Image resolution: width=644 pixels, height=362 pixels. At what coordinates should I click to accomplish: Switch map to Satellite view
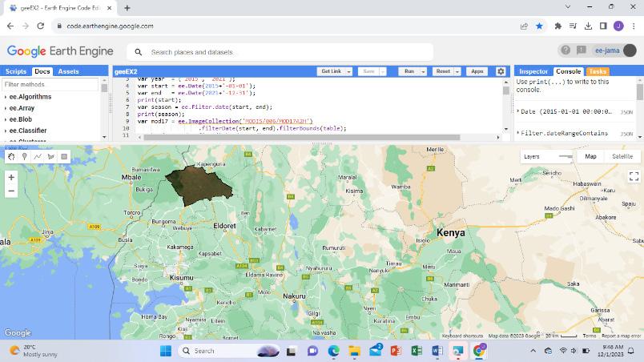pyautogui.click(x=622, y=156)
